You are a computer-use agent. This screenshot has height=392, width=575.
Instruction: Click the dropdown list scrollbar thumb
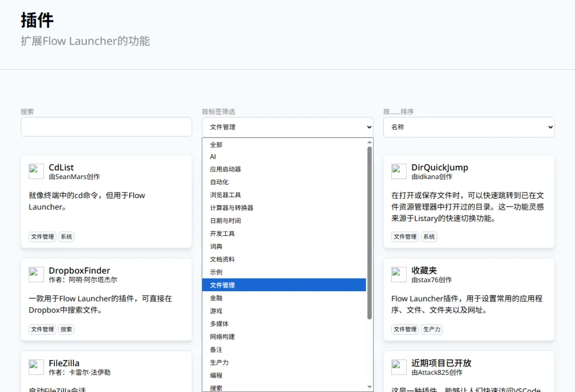(369, 233)
